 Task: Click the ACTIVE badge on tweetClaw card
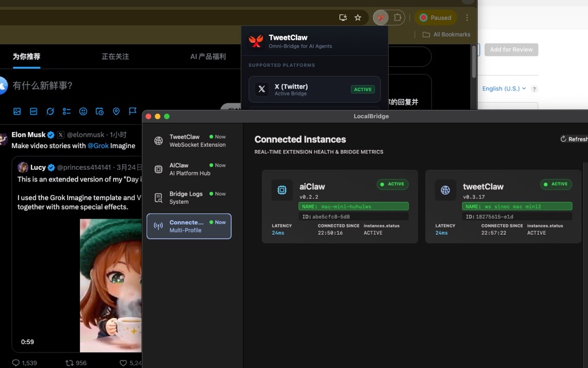(x=556, y=185)
